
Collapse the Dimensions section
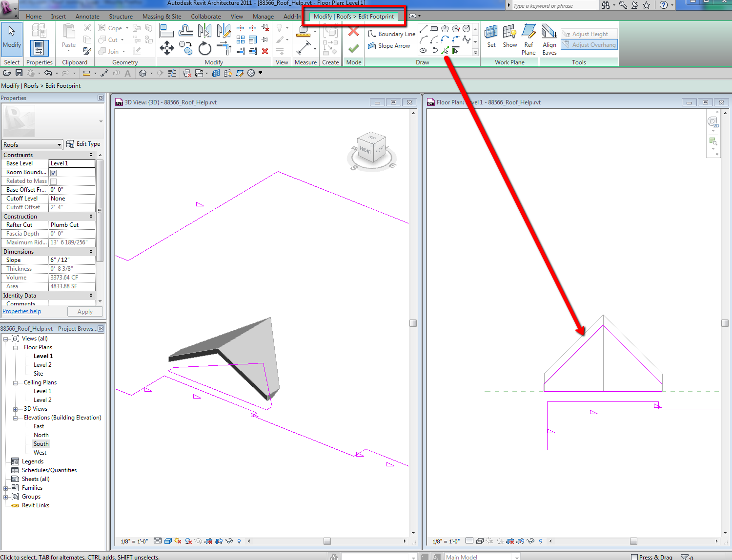point(91,251)
